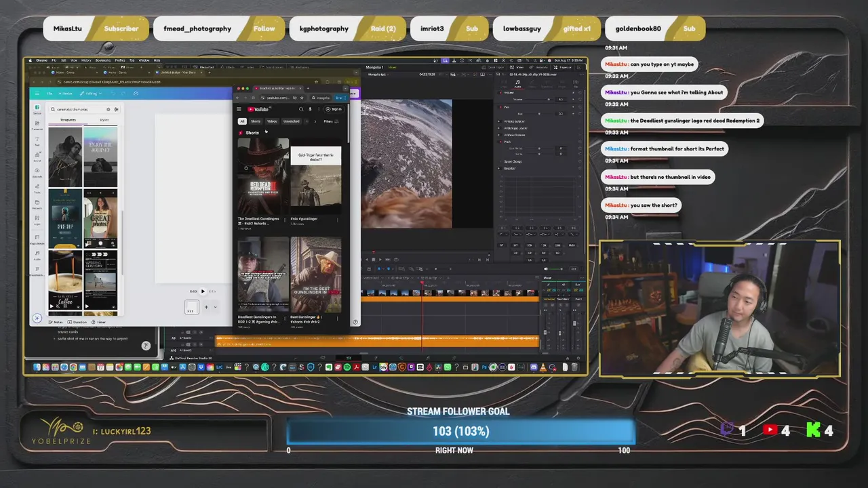Play the Canva page preview
This screenshot has width=868, height=488.
(x=203, y=291)
